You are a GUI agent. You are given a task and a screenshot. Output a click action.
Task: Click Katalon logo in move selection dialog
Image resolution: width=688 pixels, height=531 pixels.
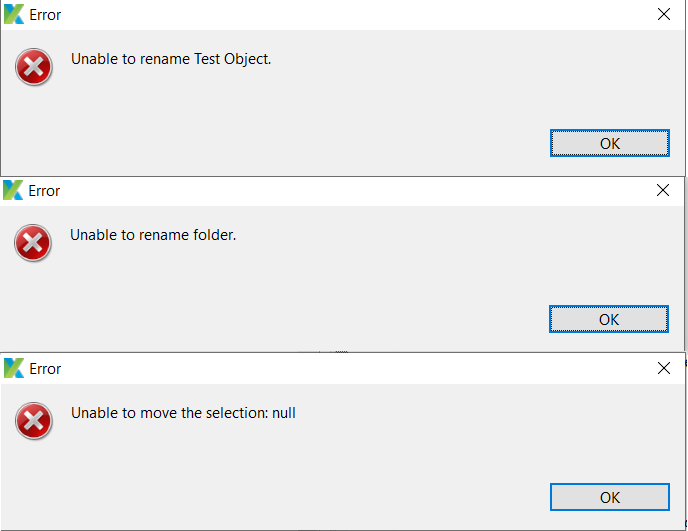(15, 368)
